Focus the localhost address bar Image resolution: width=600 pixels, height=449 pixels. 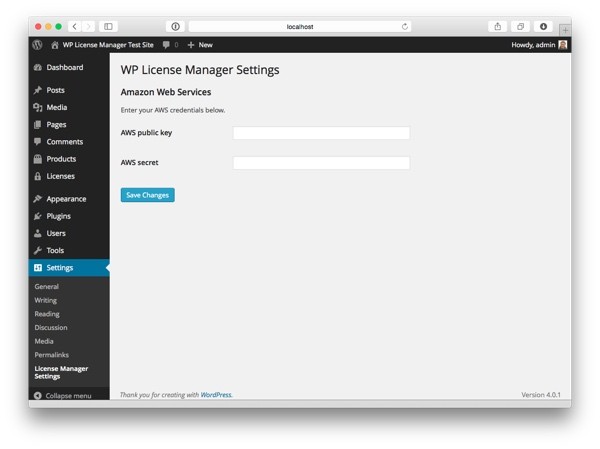coord(300,26)
